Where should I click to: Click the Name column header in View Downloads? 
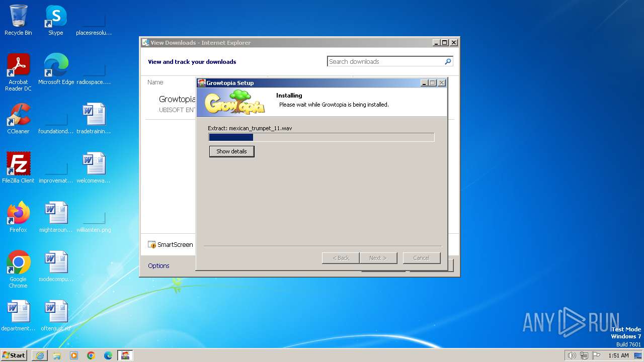point(155,82)
